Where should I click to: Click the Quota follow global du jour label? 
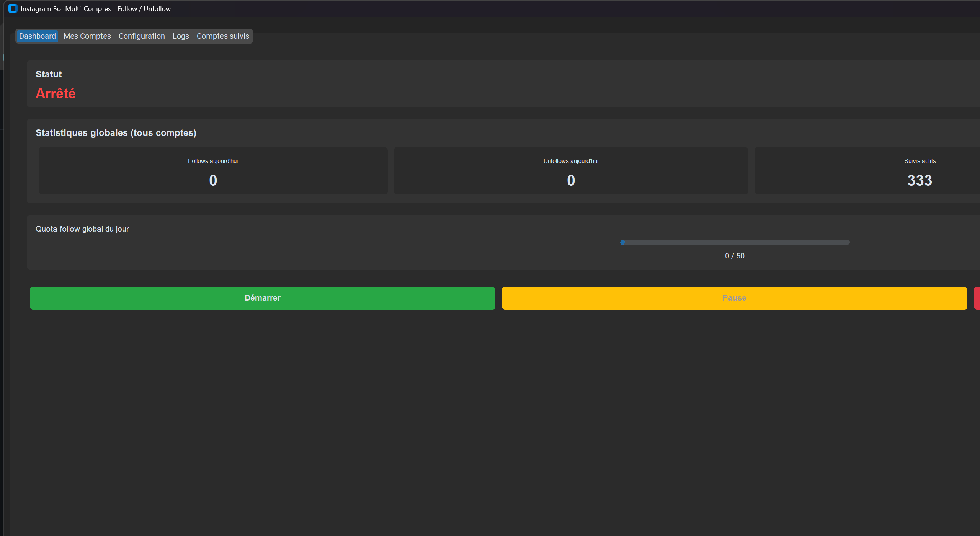coord(82,229)
